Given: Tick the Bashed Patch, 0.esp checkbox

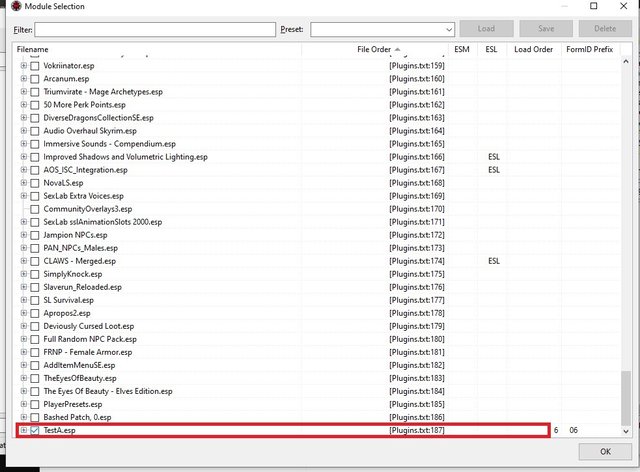Looking at the screenshot, I should coord(36,417).
